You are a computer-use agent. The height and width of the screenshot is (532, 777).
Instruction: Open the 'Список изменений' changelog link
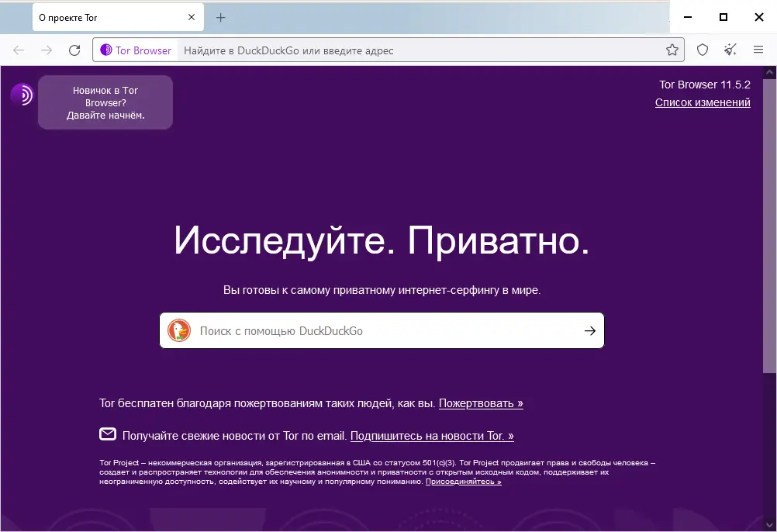(703, 102)
